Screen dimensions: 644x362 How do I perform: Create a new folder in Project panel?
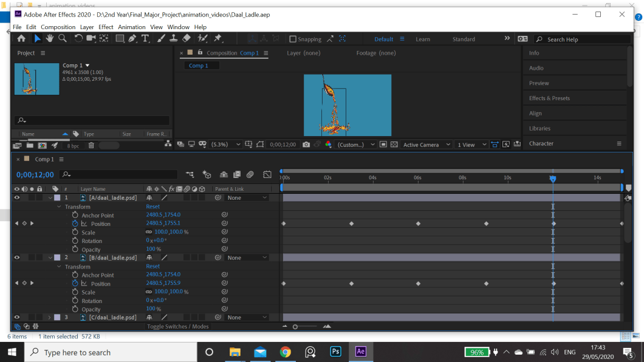point(30,145)
